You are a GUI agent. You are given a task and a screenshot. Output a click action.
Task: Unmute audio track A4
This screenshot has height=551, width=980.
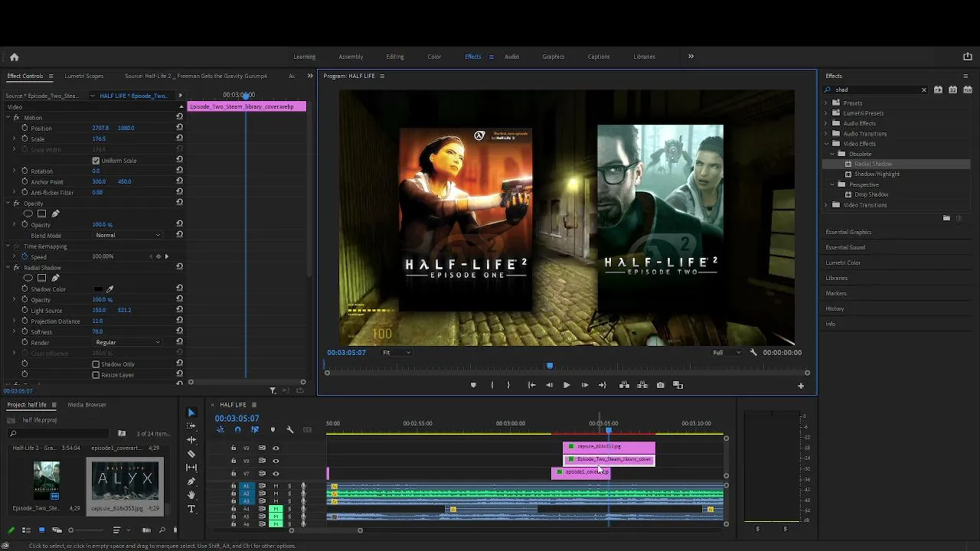(276, 509)
